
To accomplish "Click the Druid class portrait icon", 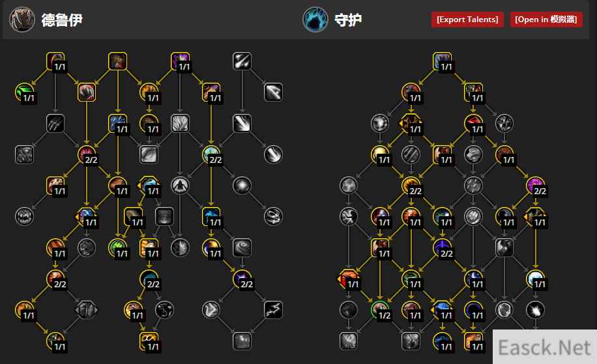I will pyautogui.click(x=22, y=20).
